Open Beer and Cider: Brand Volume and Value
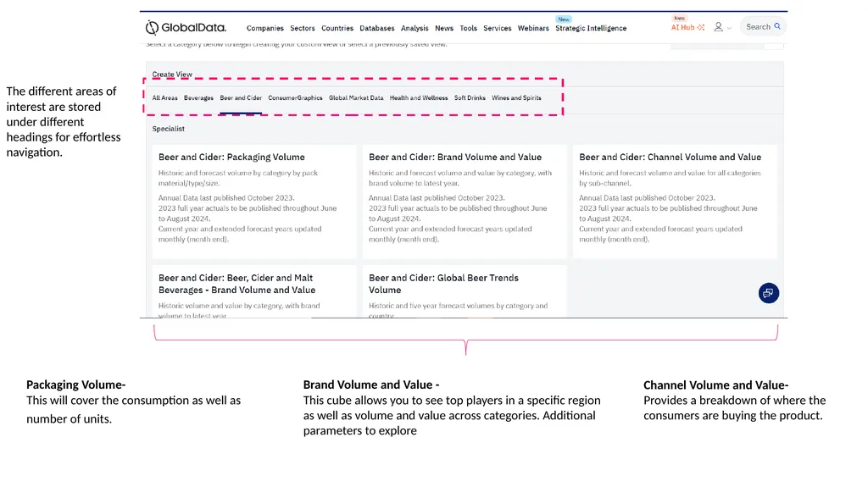The width and height of the screenshot is (868, 487). [465, 202]
